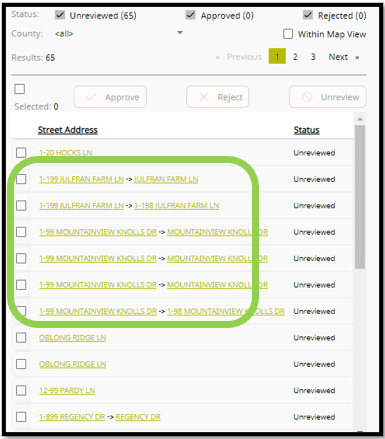Click the Previous page link
The image size is (385, 439).
point(244,57)
